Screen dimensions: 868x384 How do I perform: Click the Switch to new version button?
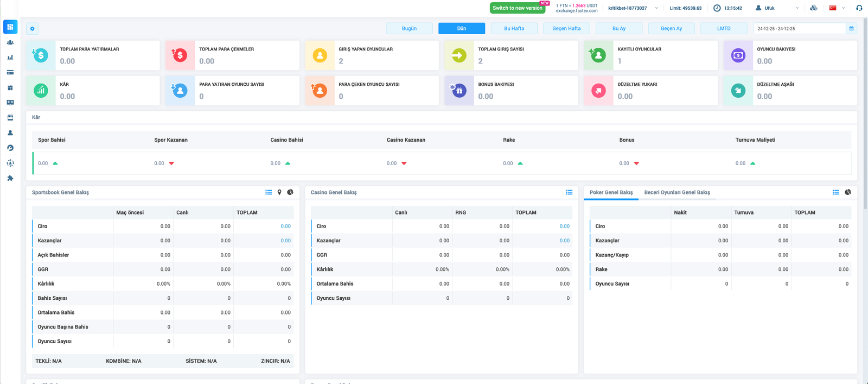point(518,8)
